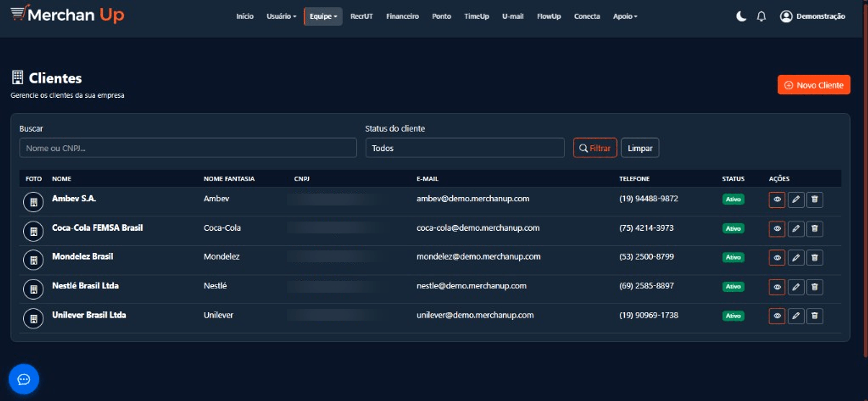The image size is (868, 401).
Task: Click the E-MAIL column header
Action: 427,179
